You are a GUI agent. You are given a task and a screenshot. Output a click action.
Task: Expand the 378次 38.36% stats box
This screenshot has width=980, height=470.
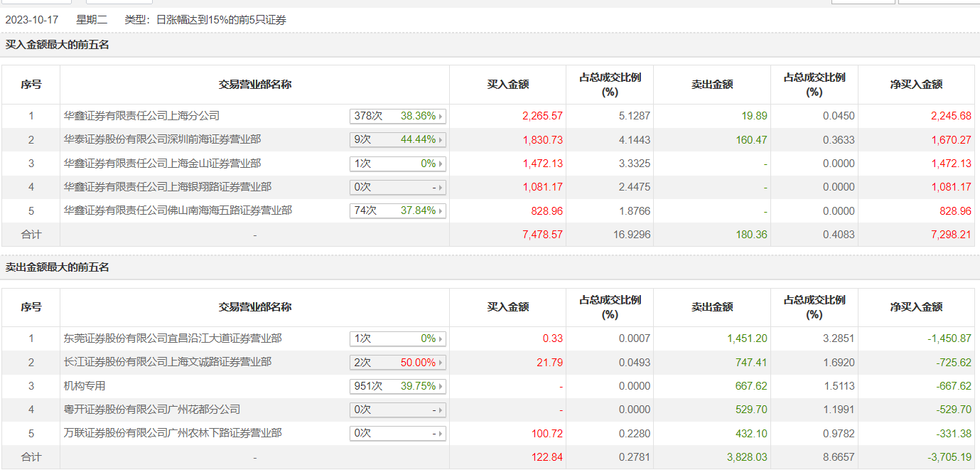tap(397, 116)
